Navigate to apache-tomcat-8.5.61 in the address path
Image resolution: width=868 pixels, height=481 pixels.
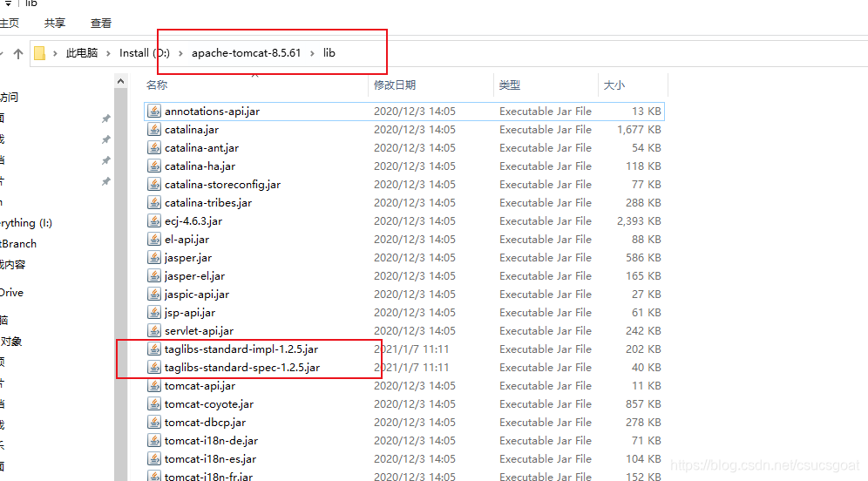(247, 53)
